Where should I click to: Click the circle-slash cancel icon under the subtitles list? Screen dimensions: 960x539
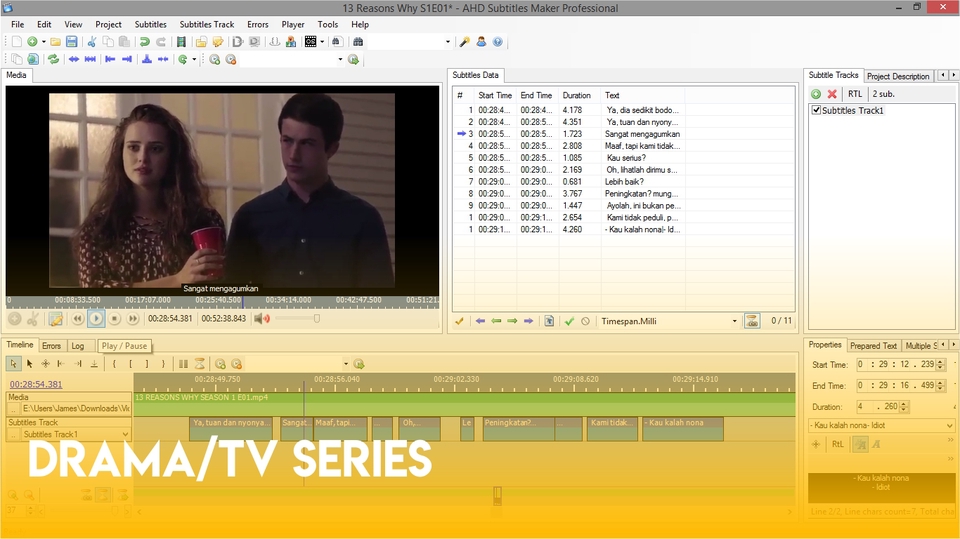(x=585, y=321)
